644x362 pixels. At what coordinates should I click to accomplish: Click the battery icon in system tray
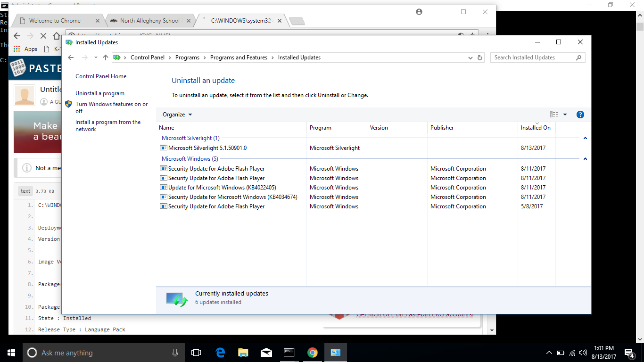click(561, 353)
